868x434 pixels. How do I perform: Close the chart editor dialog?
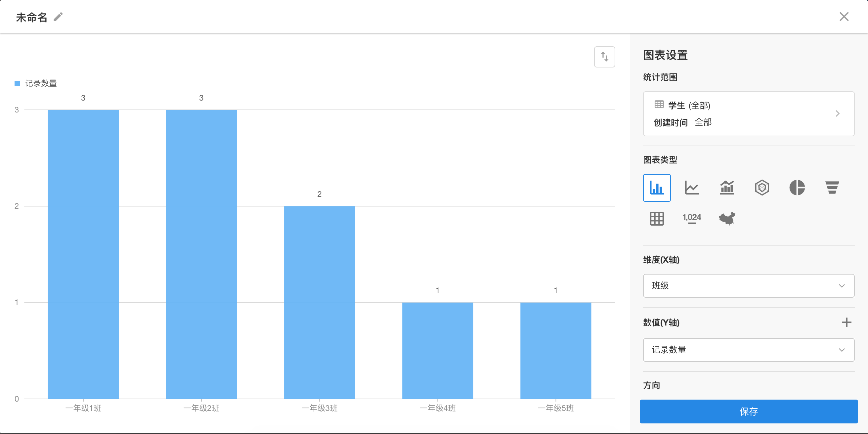click(844, 17)
